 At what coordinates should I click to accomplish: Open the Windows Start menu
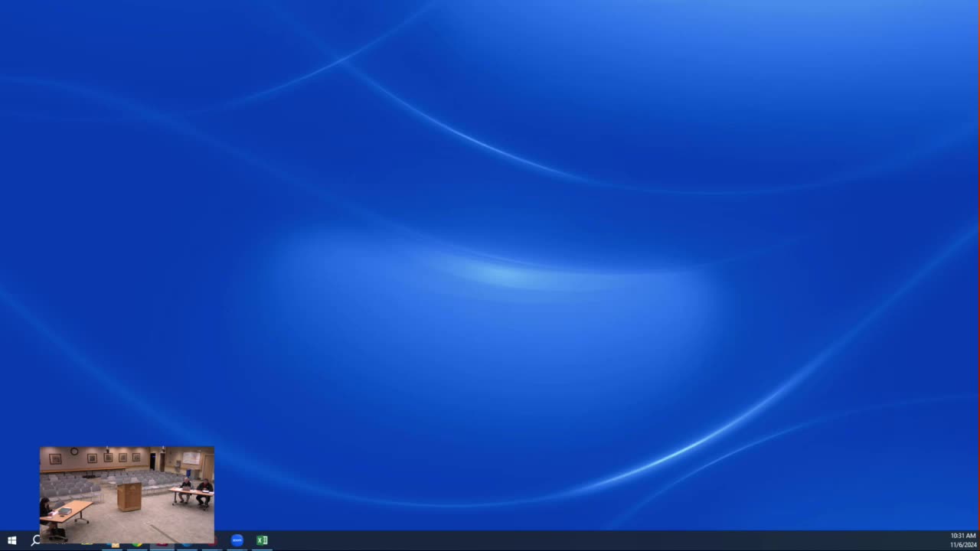(x=11, y=540)
